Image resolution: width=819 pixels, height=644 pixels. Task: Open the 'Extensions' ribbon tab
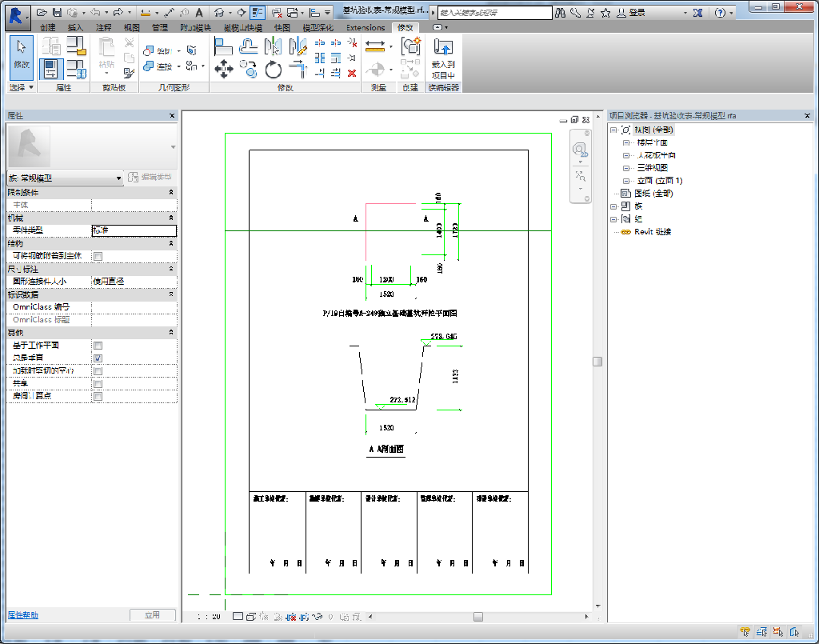tap(366, 27)
